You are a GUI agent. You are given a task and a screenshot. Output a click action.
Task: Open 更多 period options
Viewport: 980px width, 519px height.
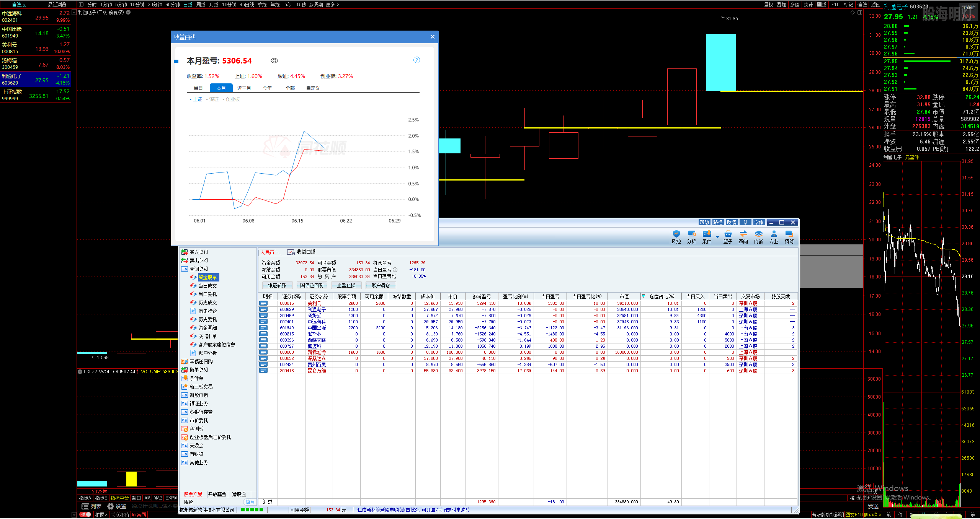tap(332, 5)
